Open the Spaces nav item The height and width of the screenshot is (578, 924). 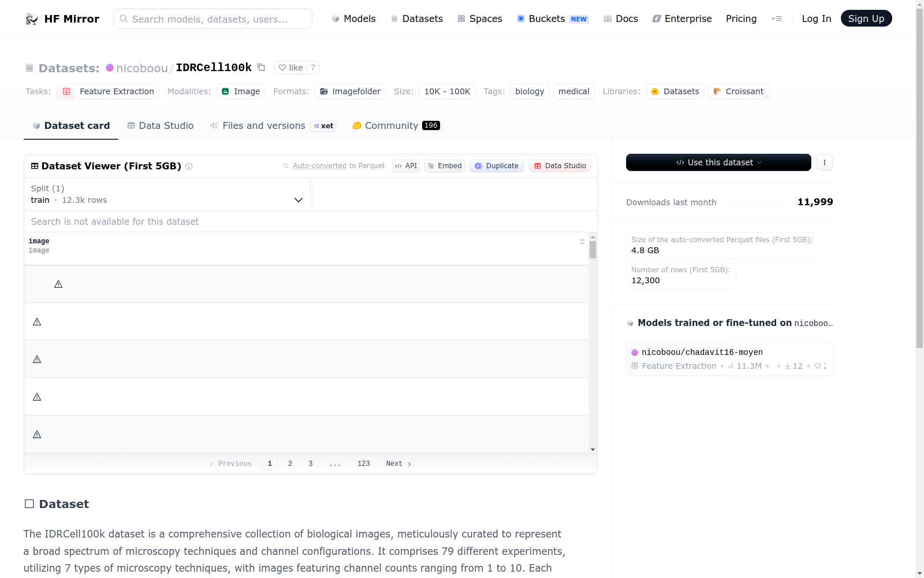coord(480,18)
